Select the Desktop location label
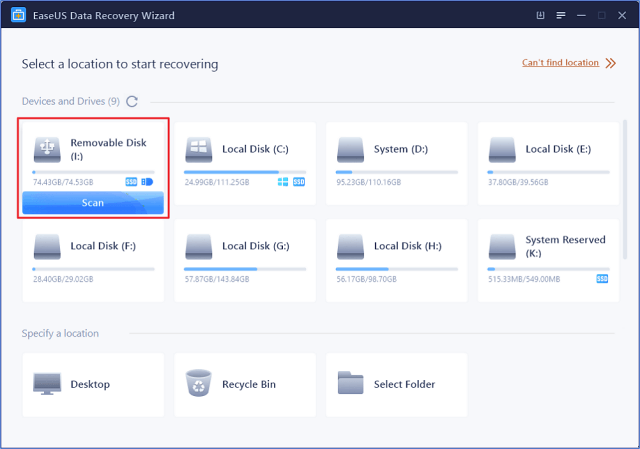The width and height of the screenshot is (640, 449). (90, 384)
